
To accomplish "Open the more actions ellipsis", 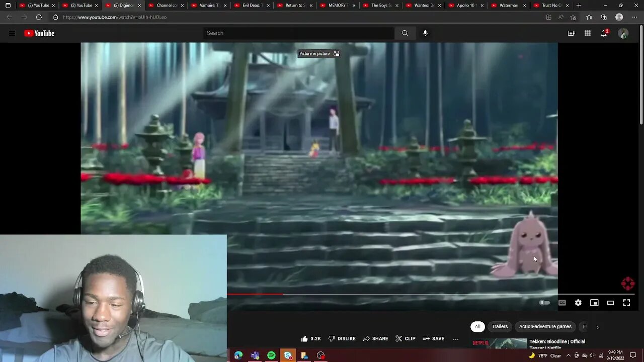I will coord(456,339).
